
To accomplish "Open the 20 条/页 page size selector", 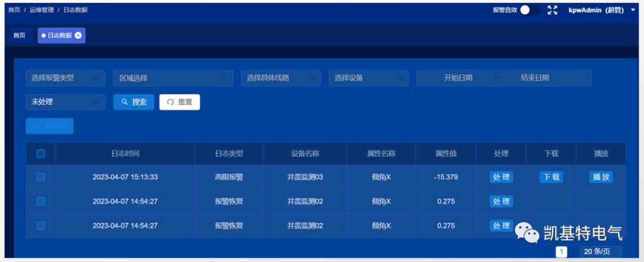I will 600,252.
